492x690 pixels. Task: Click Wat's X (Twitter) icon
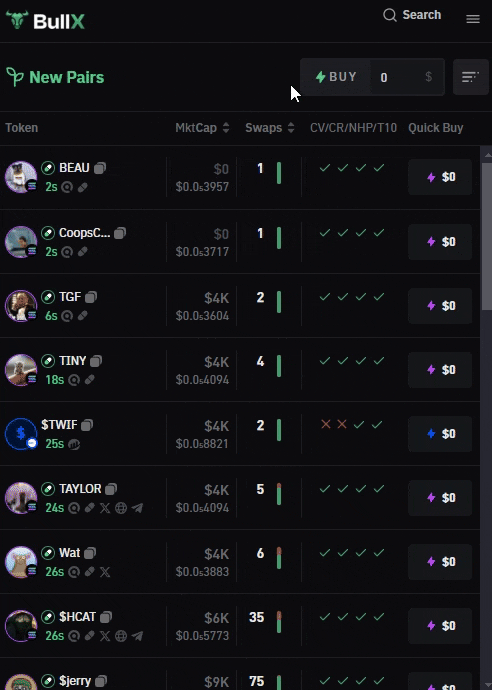(105, 572)
